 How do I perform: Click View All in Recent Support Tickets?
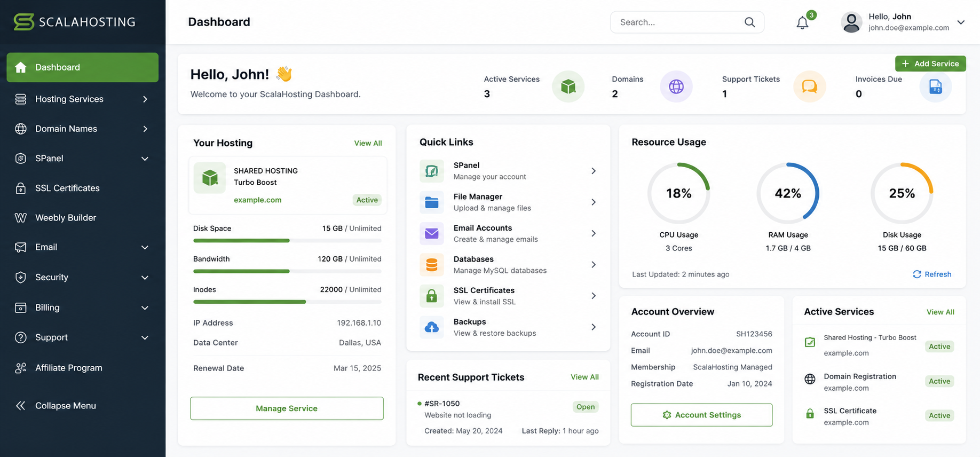(584, 377)
